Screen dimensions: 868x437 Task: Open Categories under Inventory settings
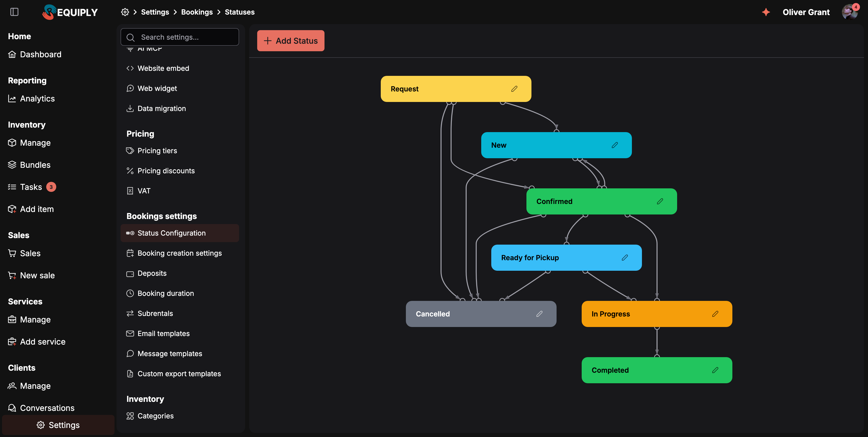pos(180,416)
